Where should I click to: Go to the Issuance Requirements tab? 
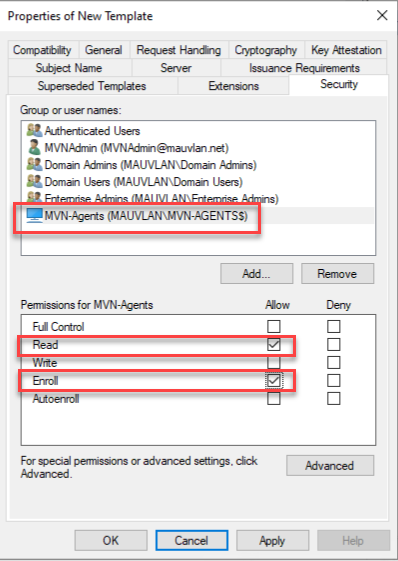coord(304,68)
